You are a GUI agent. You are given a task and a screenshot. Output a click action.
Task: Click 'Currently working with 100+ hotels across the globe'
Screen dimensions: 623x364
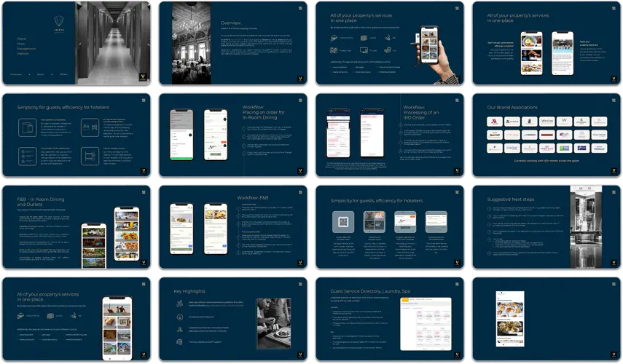546,161
